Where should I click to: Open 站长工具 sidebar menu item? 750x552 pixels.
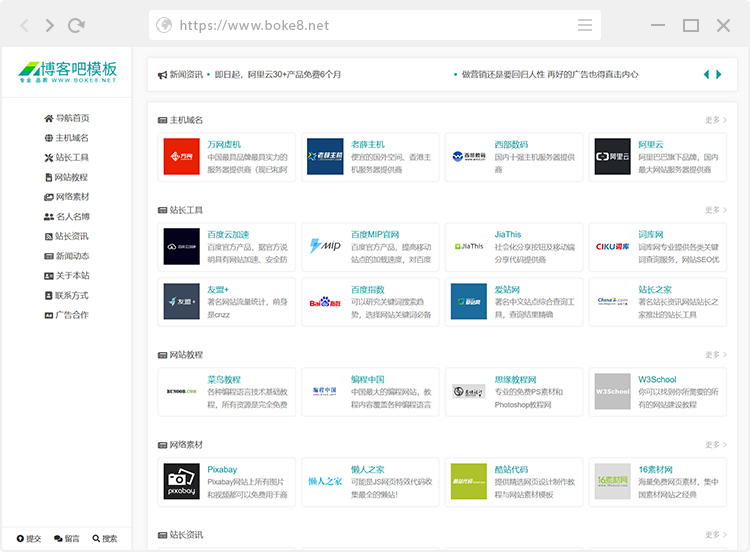pyautogui.click(x=66, y=157)
